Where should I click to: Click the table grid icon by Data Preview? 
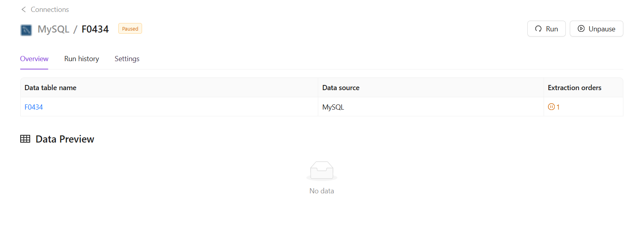pyautogui.click(x=25, y=139)
